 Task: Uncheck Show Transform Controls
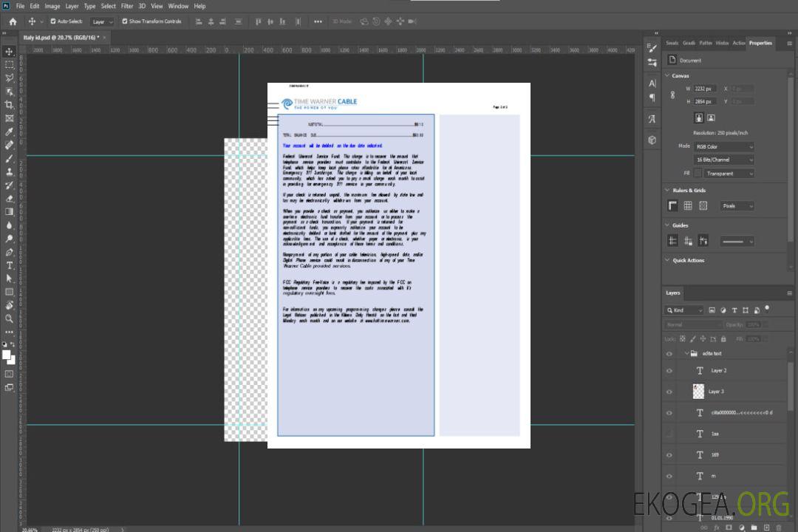click(x=124, y=21)
